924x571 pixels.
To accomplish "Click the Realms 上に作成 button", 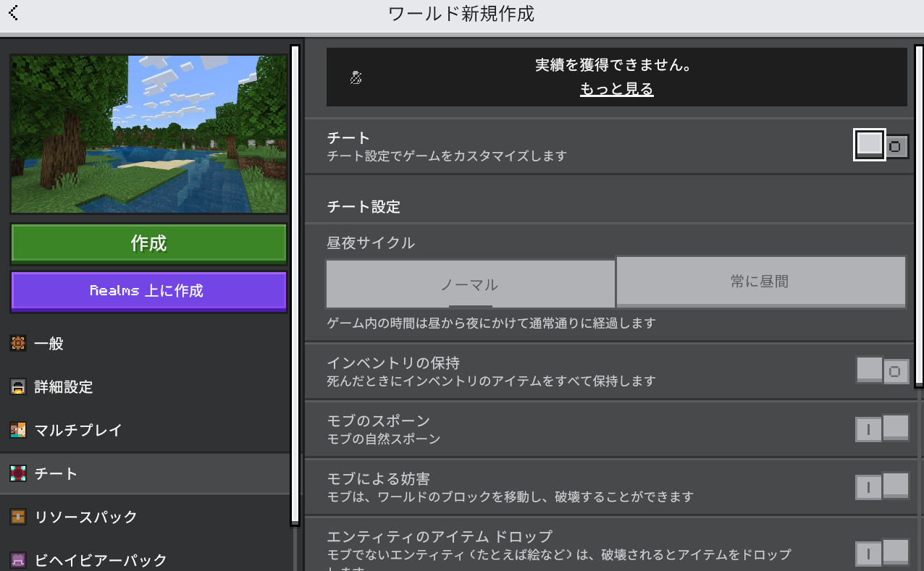I will coord(148,291).
